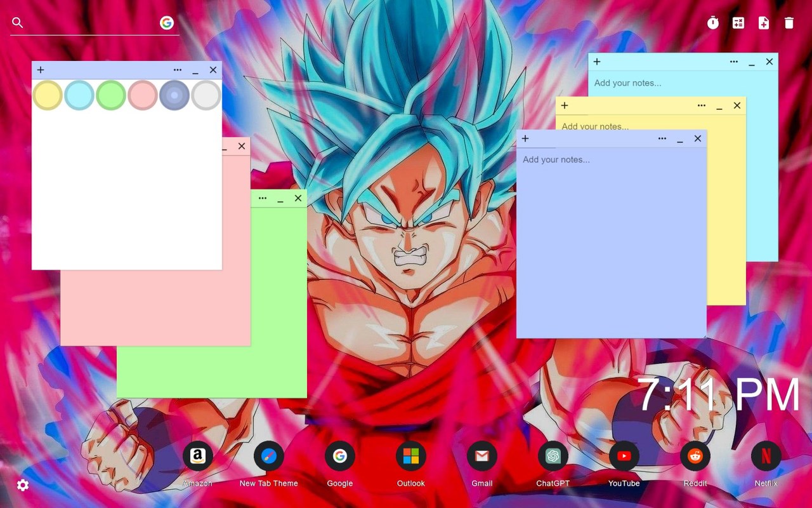Close the purple note
The height and width of the screenshot is (508, 812).
point(698,138)
